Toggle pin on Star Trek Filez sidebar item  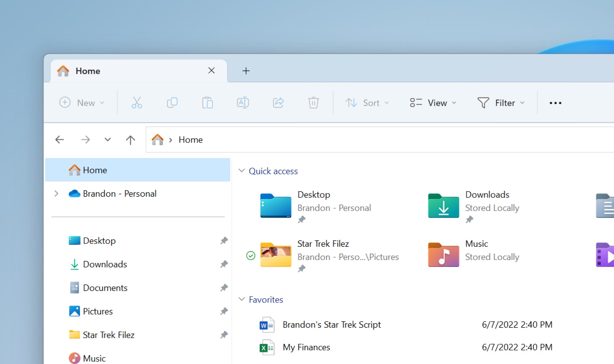click(224, 335)
